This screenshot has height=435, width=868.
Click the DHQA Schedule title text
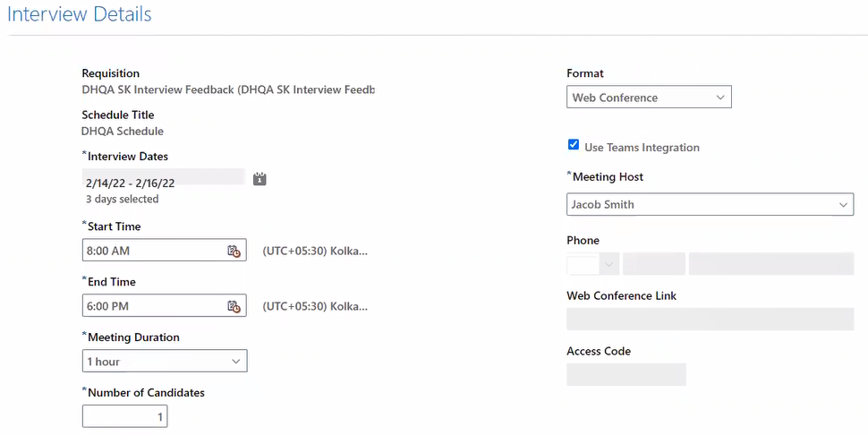click(123, 131)
